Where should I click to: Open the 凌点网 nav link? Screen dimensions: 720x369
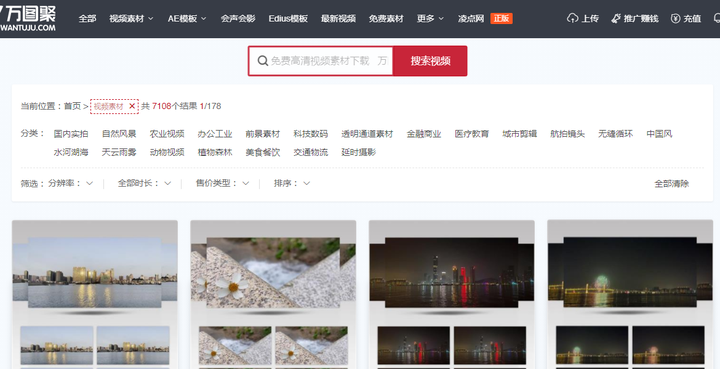(x=471, y=18)
